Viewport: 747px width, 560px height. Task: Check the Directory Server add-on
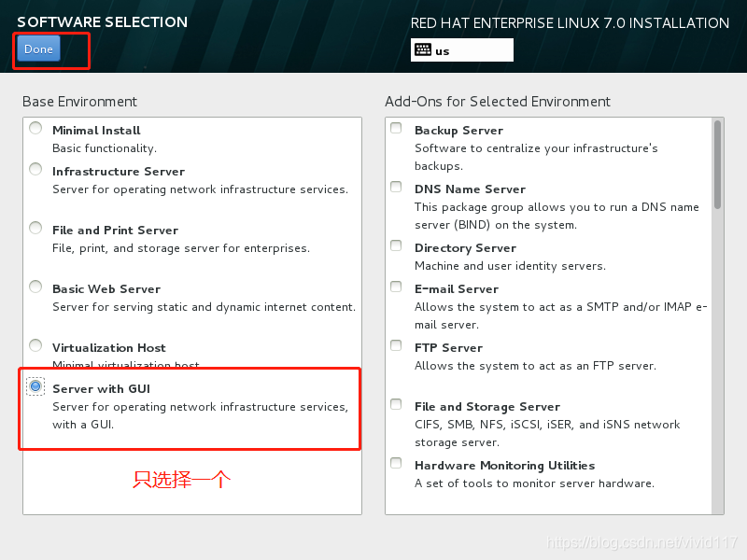[396, 245]
